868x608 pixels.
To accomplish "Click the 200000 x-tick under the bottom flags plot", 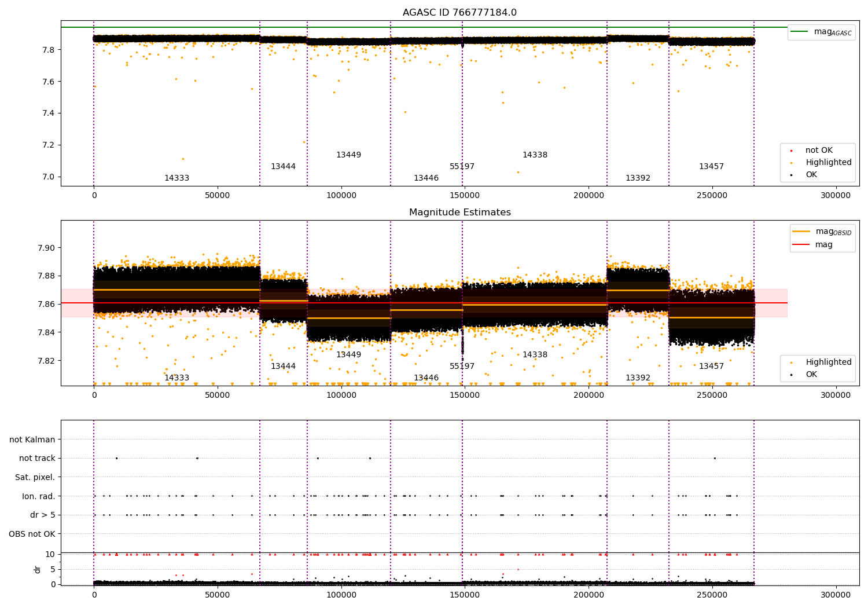I will click(589, 594).
